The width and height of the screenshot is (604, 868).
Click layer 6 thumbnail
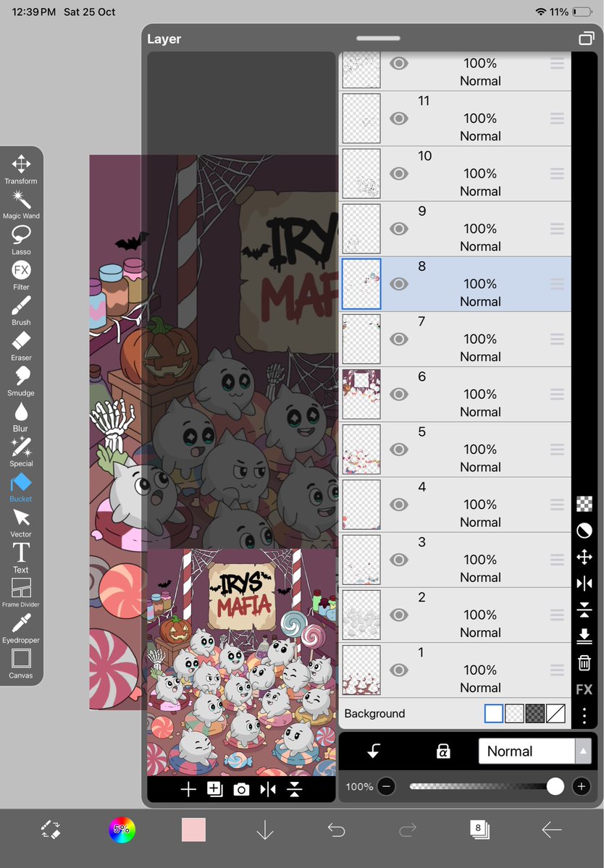pos(361,394)
